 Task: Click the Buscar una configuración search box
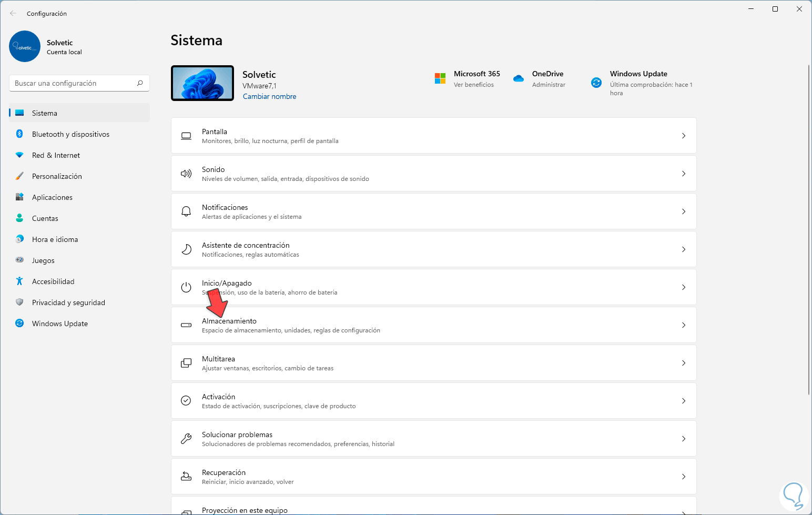74,83
